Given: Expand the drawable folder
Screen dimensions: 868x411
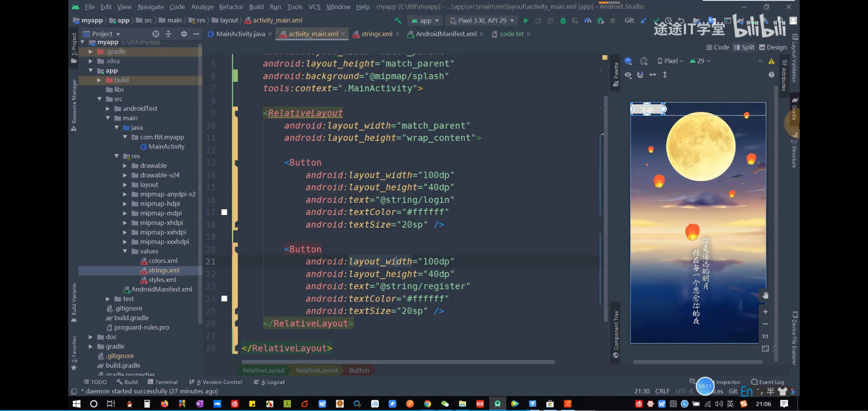Looking at the screenshot, I should pos(125,166).
